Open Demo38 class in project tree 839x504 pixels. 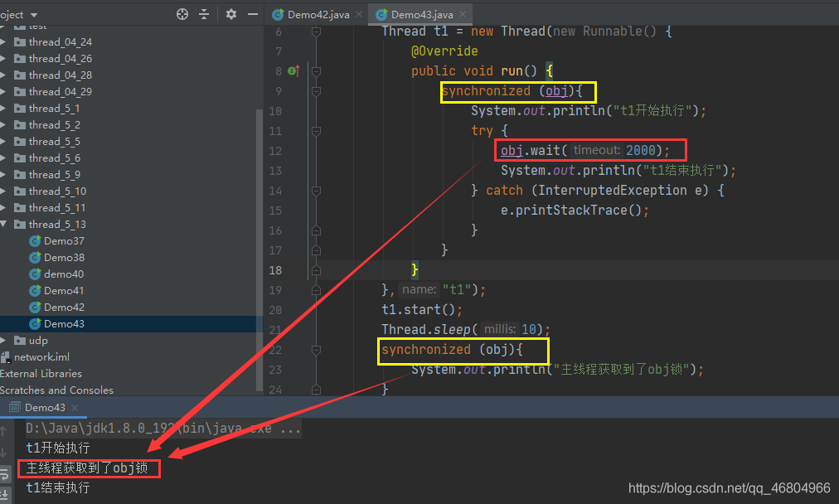click(64, 257)
